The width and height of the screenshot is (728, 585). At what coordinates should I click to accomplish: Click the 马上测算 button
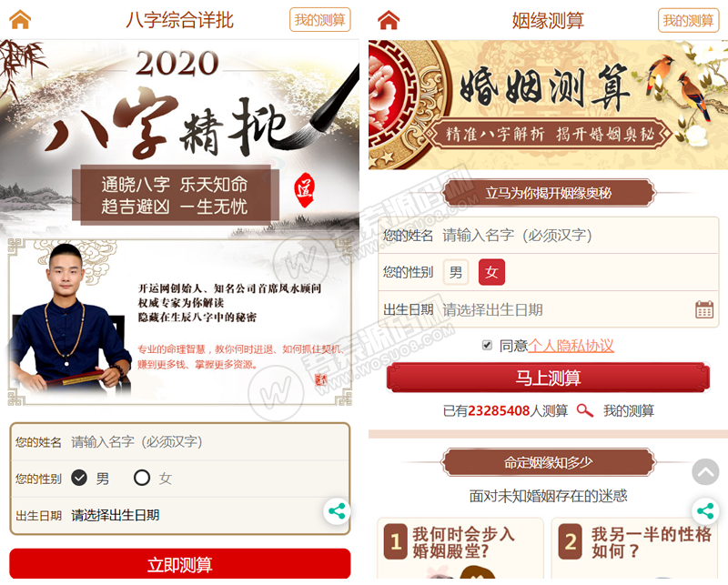[549, 378]
